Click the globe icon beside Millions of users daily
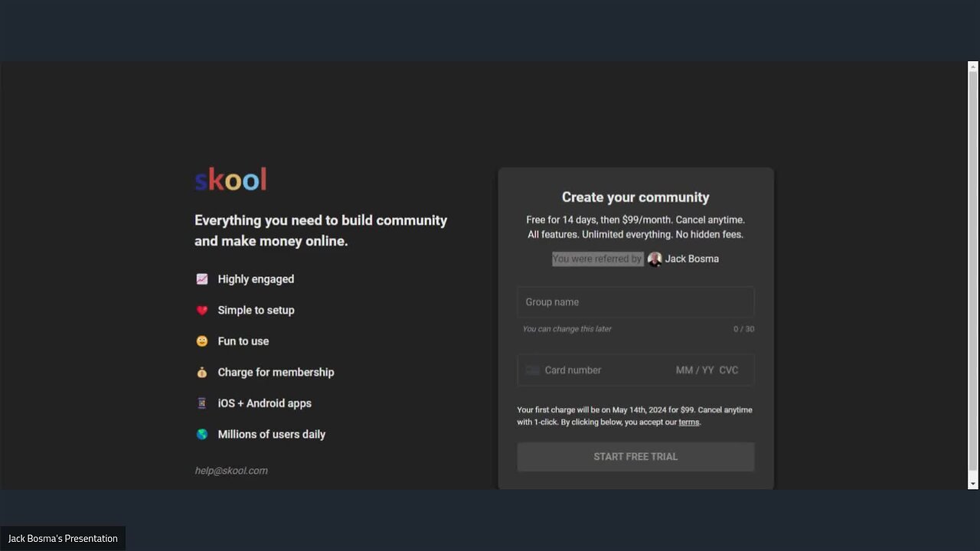 pos(202,434)
